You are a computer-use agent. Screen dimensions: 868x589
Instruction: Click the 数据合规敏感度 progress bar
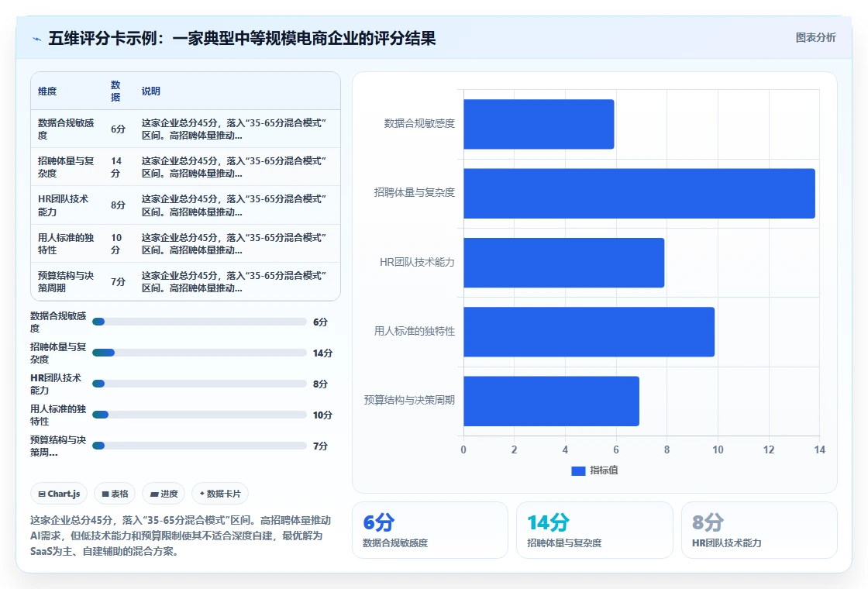tap(199, 322)
